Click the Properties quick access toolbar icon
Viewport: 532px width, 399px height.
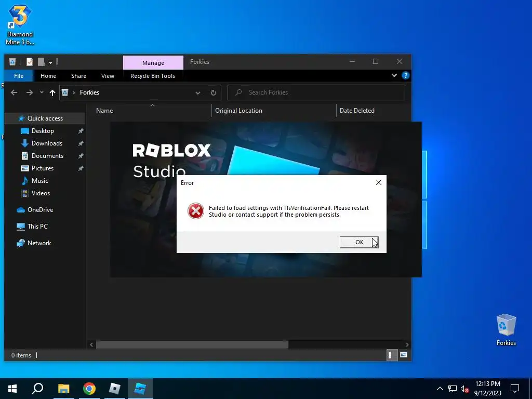point(30,62)
